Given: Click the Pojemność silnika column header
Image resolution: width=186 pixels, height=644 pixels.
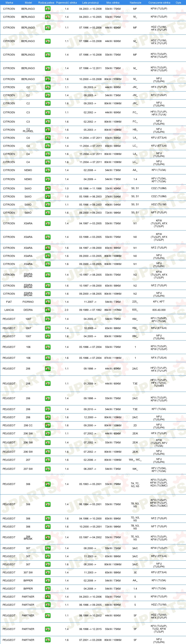Looking at the screenshot, I should (66, 3).
